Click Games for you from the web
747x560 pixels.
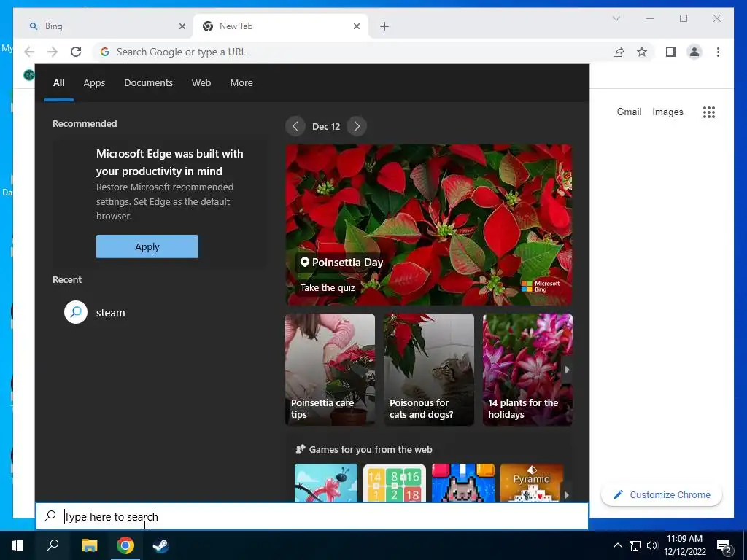[370, 449]
